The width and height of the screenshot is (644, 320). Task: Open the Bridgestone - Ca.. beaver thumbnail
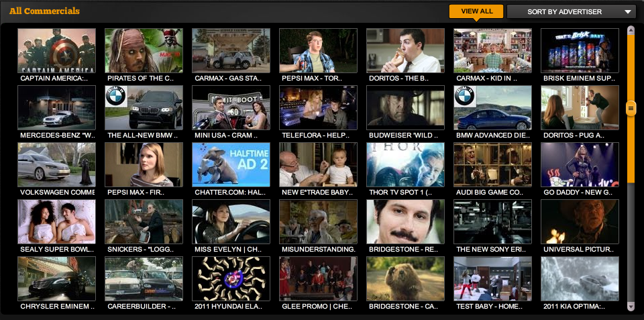(x=405, y=279)
